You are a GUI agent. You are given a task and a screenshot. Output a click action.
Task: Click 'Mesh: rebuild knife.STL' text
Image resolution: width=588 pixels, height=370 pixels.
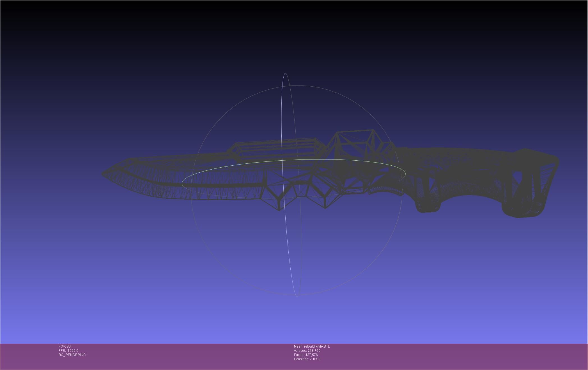pyautogui.click(x=312, y=346)
